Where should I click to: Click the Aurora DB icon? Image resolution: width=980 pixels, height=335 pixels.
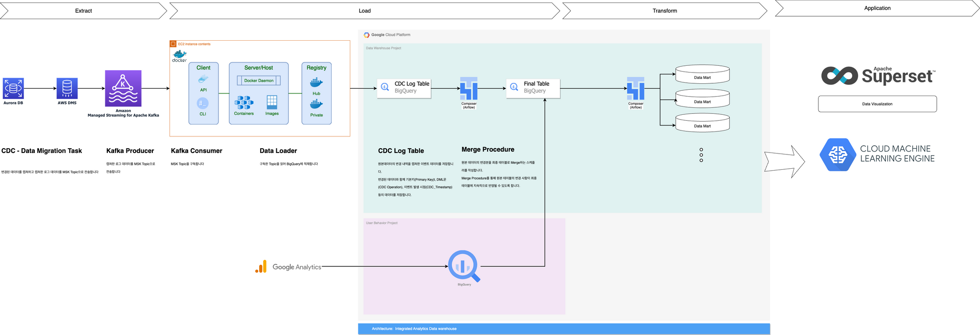13,88
